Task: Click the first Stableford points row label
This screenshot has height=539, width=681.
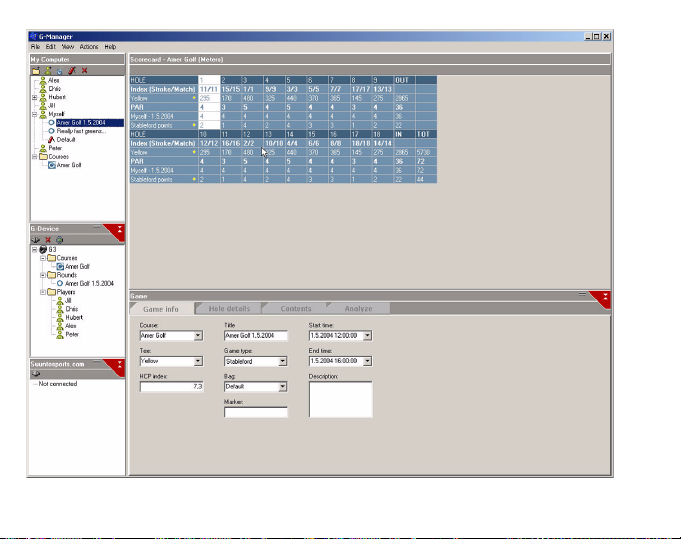Action: pos(164,125)
